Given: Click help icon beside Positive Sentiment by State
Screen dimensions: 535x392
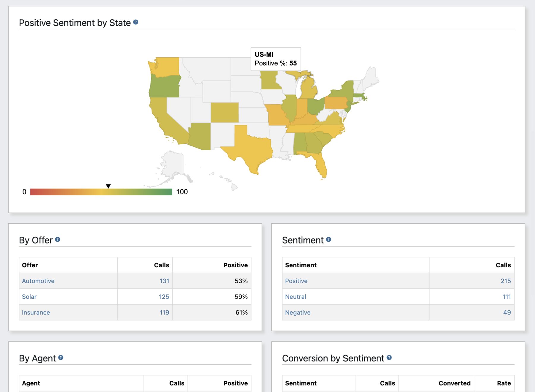Looking at the screenshot, I should pyautogui.click(x=136, y=22).
